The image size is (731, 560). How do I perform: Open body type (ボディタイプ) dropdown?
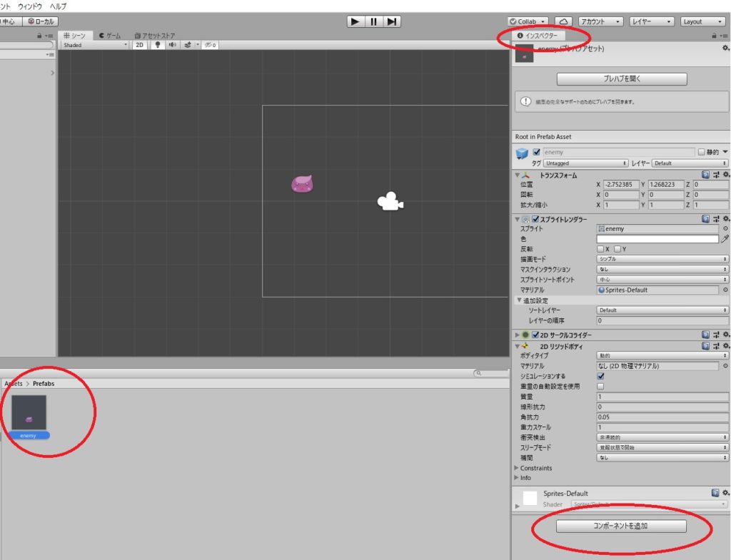[x=662, y=355]
